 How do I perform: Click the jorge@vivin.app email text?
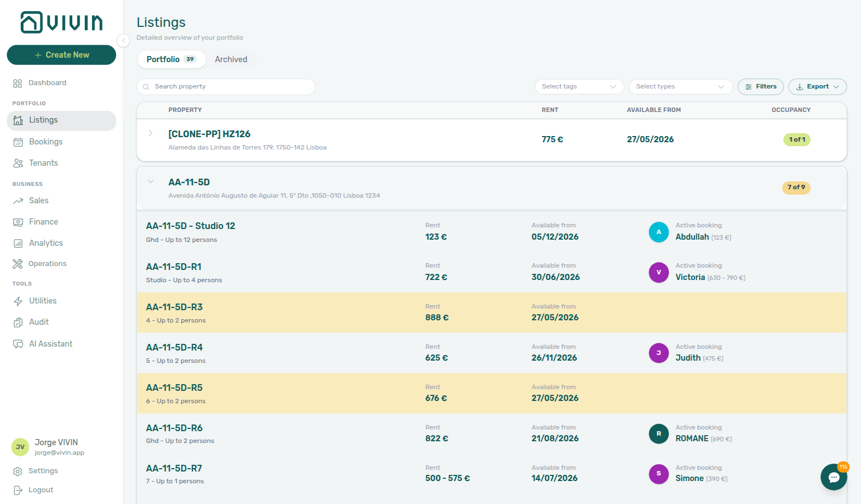(x=59, y=453)
